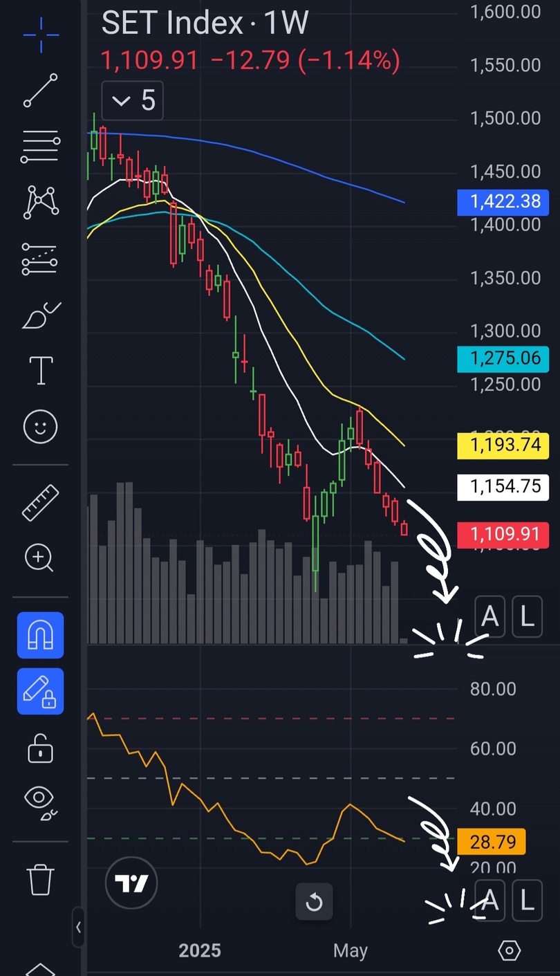Reset chart view with undo arrow
This screenshot has height=976, width=560.
click(x=314, y=901)
